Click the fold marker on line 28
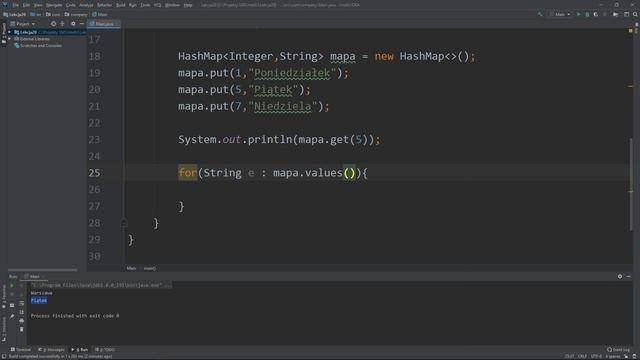This screenshot has height=360, width=640. [x=124, y=223]
